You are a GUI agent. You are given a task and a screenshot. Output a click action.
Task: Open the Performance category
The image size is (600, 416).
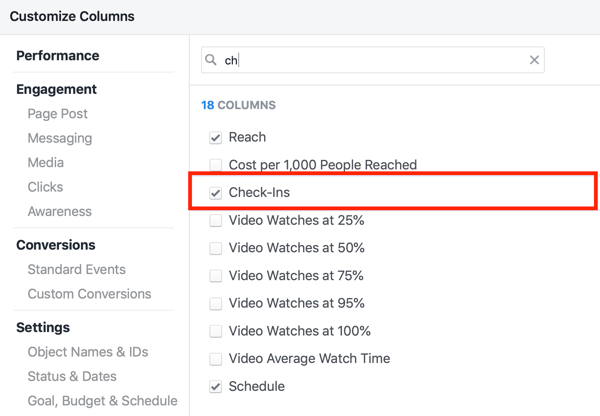[x=57, y=56]
